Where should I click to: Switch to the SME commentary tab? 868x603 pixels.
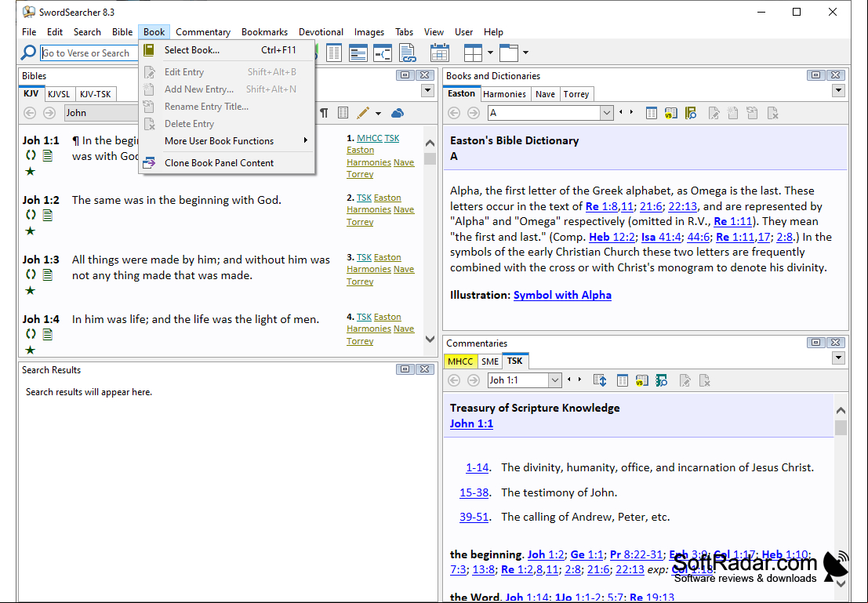[490, 361]
